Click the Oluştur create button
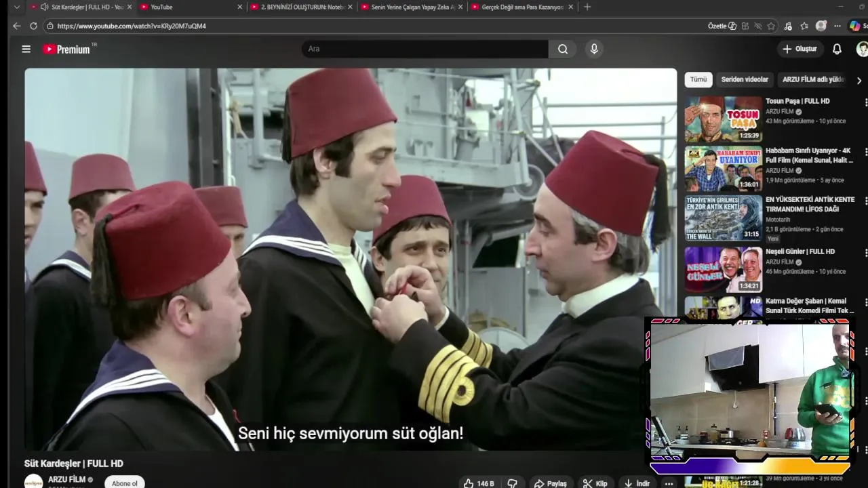868x488 pixels. [x=800, y=49]
